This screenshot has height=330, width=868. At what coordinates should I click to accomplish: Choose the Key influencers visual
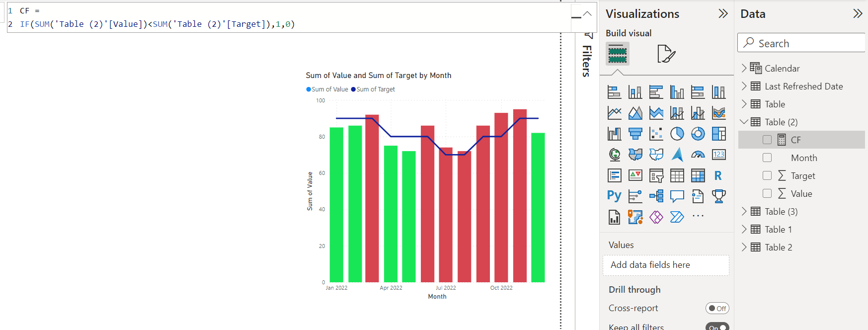click(x=635, y=196)
